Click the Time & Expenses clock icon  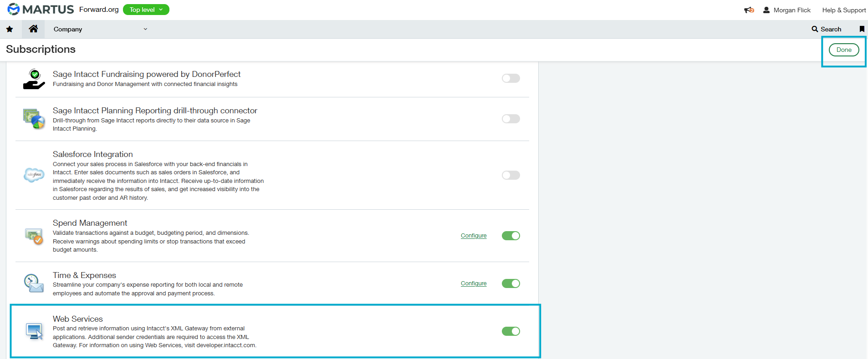(x=34, y=283)
